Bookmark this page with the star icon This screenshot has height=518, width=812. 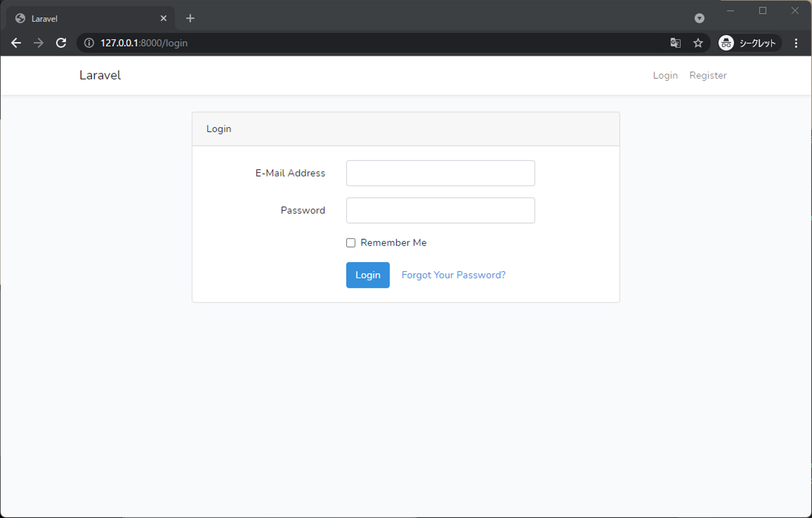click(698, 43)
